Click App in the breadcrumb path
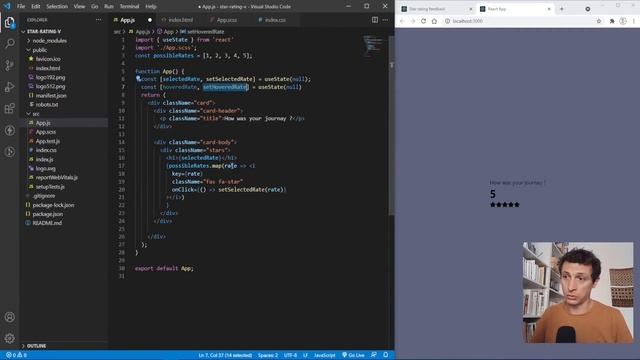The width and height of the screenshot is (640, 360). (169, 31)
